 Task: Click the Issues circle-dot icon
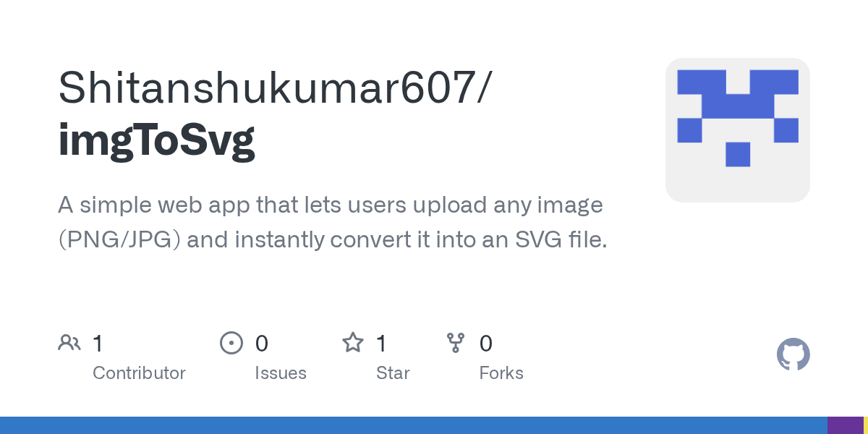pyautogui.click(x=231, y=343)
